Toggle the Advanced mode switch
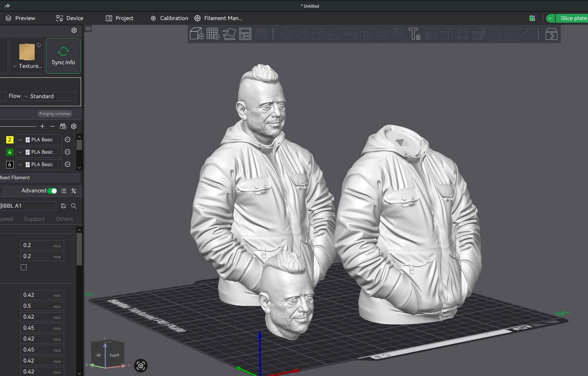Screen dimensions: 588x376 click(52, 191)
